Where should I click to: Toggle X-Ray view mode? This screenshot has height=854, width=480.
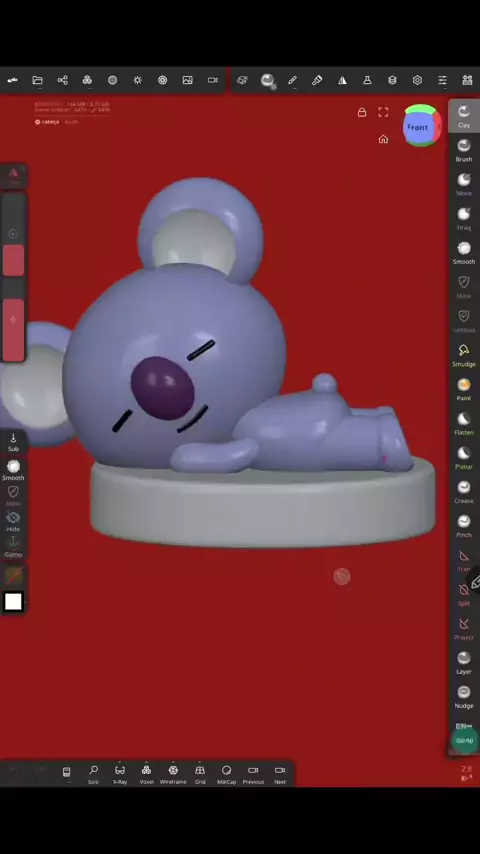(x=120, y=774)
